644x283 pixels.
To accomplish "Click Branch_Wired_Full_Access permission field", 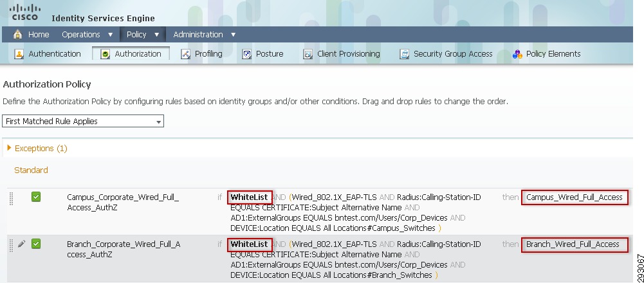I will coord(575,244).
